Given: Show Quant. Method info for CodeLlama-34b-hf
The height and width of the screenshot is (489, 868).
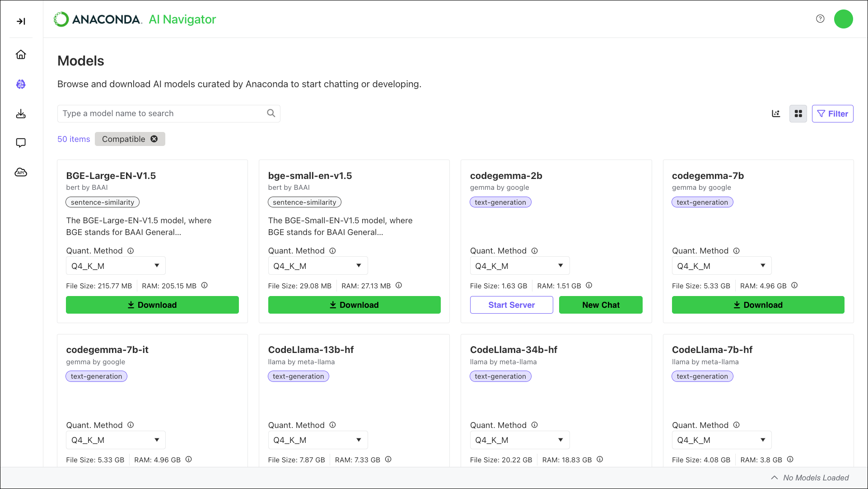Looking at the screenshot, I should pos(534,425).
